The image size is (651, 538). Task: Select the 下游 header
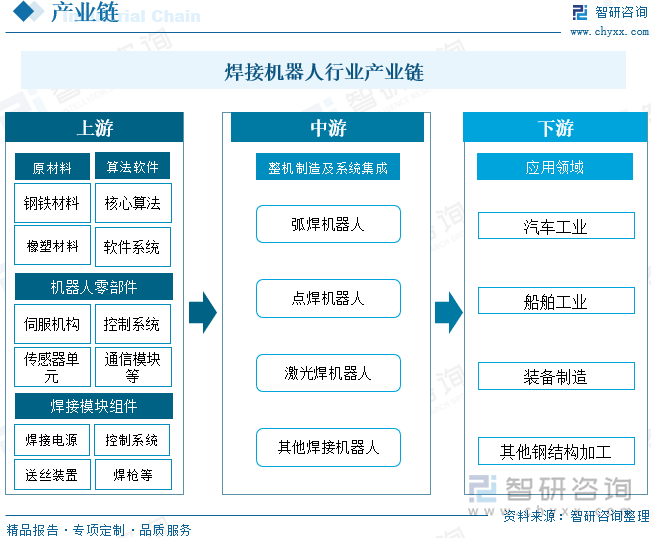556,127
